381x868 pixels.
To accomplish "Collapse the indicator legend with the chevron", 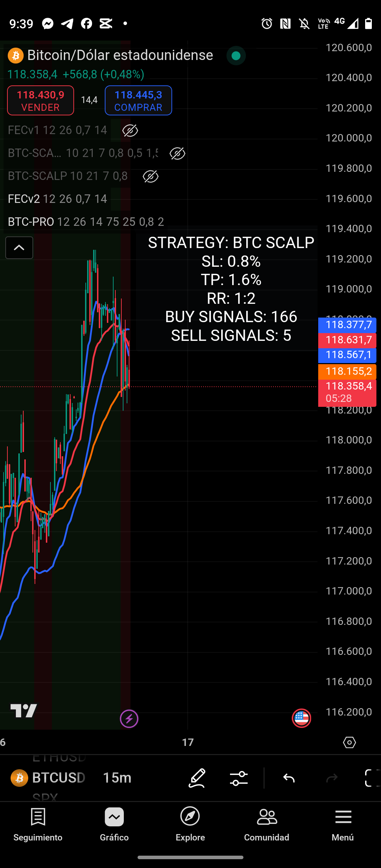I will pyautogui.click(x=19, y=248).
